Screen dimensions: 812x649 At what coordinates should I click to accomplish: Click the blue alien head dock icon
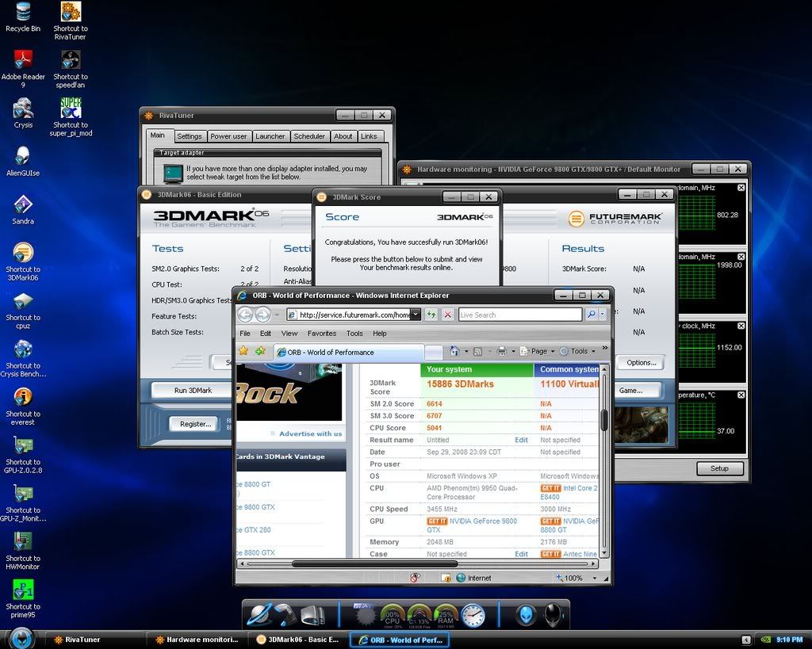pyautogui.click(x=525, y=615)
